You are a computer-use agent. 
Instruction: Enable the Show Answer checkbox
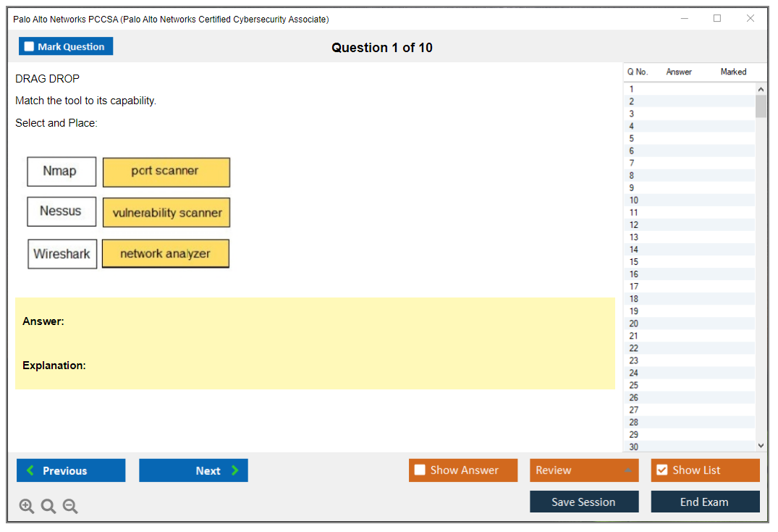[x=420, y=470]
